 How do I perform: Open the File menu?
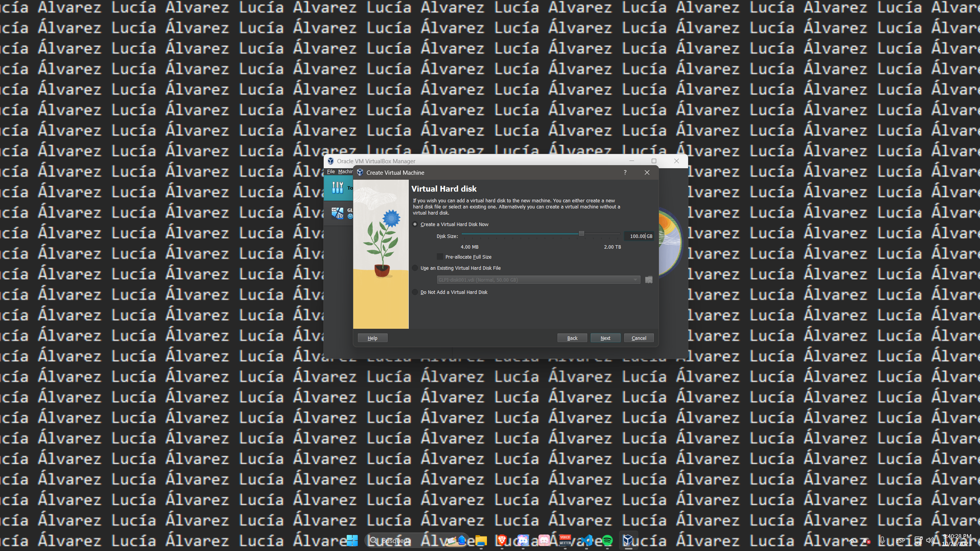tap(330, 171)
